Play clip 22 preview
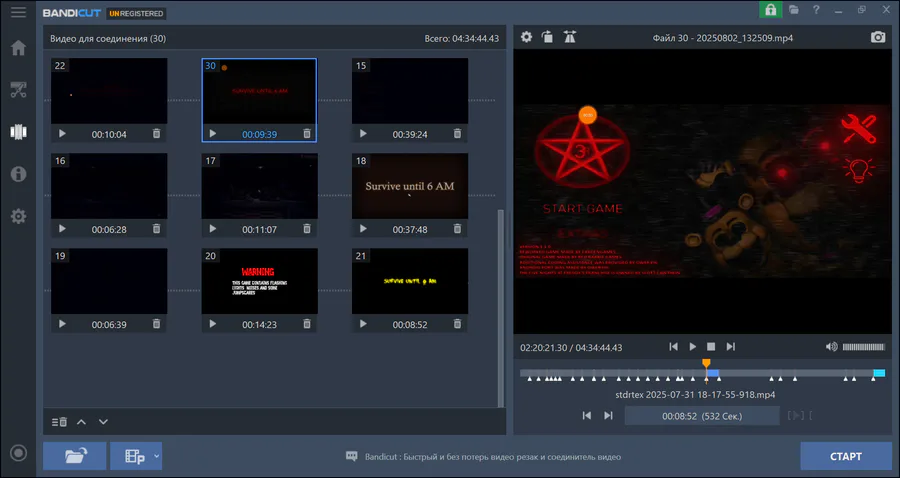900x478 pixels. pyautogui.click(x=63, y=134)
